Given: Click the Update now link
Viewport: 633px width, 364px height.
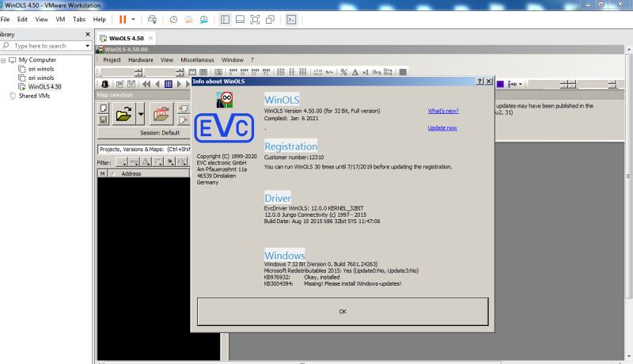Looking at the screenshot, I should [442, 128].
